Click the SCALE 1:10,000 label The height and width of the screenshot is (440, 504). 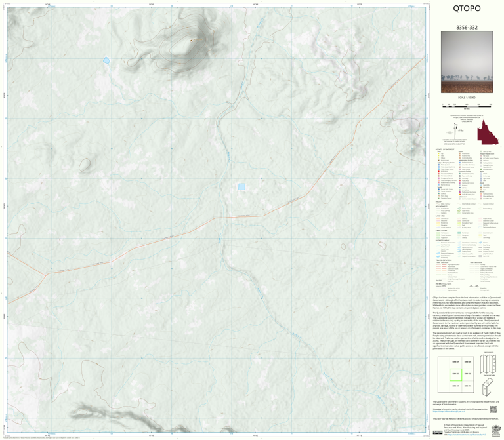[x=467, y=98]
